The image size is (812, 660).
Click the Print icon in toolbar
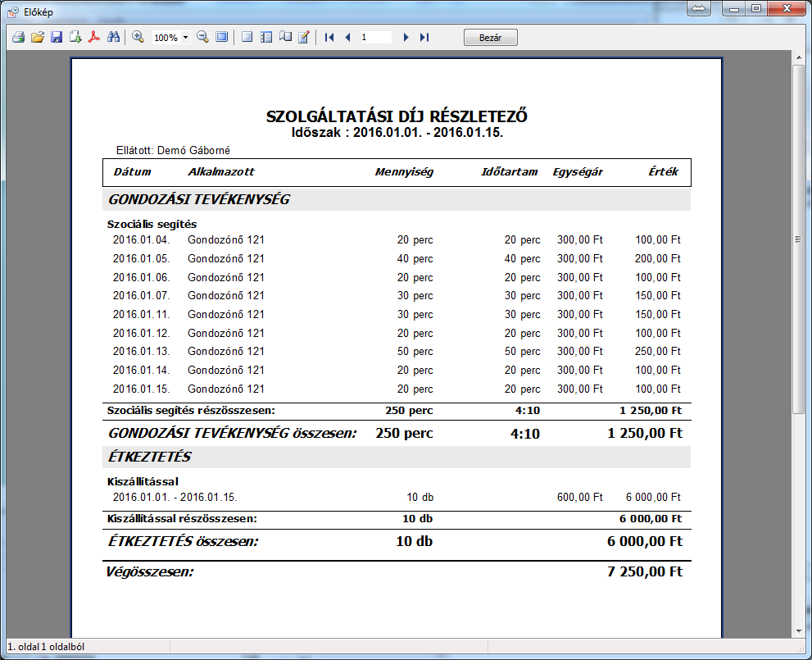(18, 37)
